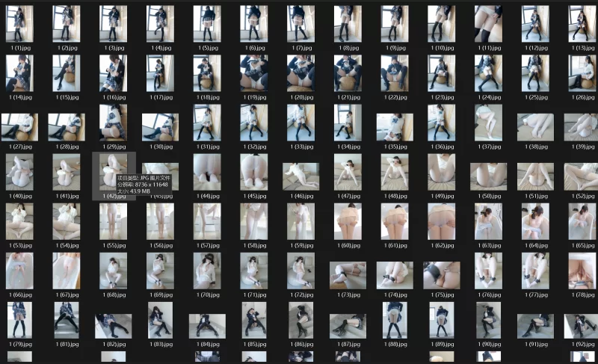This screenshot has height=364, width=598.
Task: Click the 1 (92).jpg filename label
Action: pyautogui.click(x=581, y=344)
